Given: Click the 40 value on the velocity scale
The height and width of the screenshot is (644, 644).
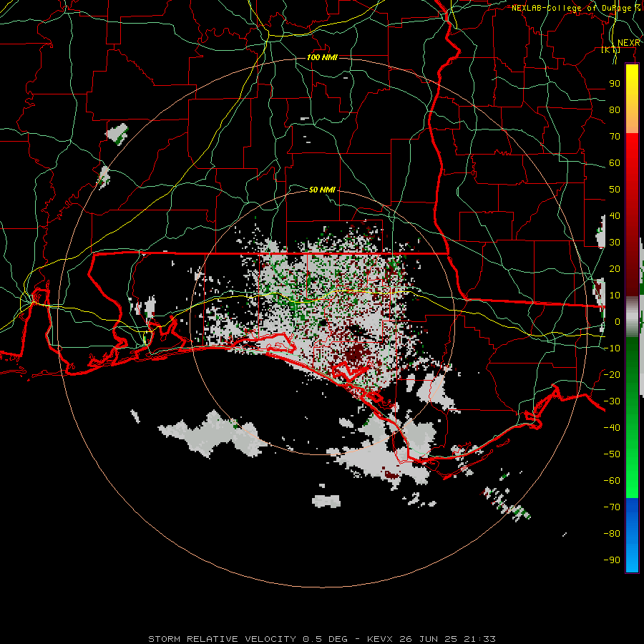Looking at the screenshot, I should click(615, 215).
